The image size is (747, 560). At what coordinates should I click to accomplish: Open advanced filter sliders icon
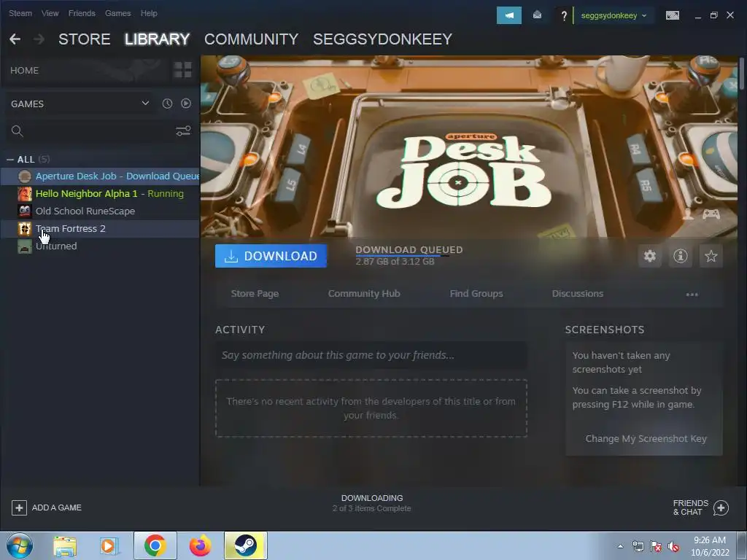pyautogui.click(x=183, y=131)
